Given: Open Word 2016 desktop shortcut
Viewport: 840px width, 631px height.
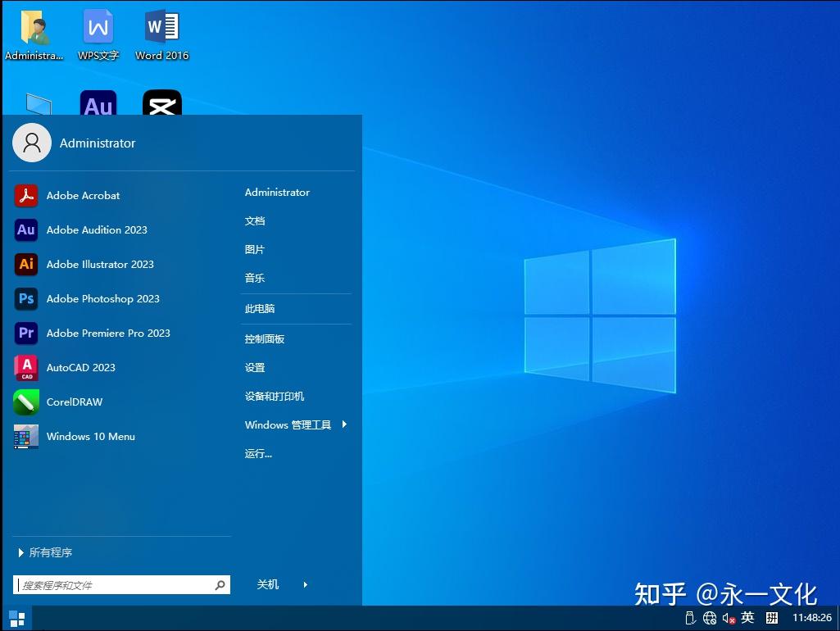Looking at the screenshot, I should (161, 34).
